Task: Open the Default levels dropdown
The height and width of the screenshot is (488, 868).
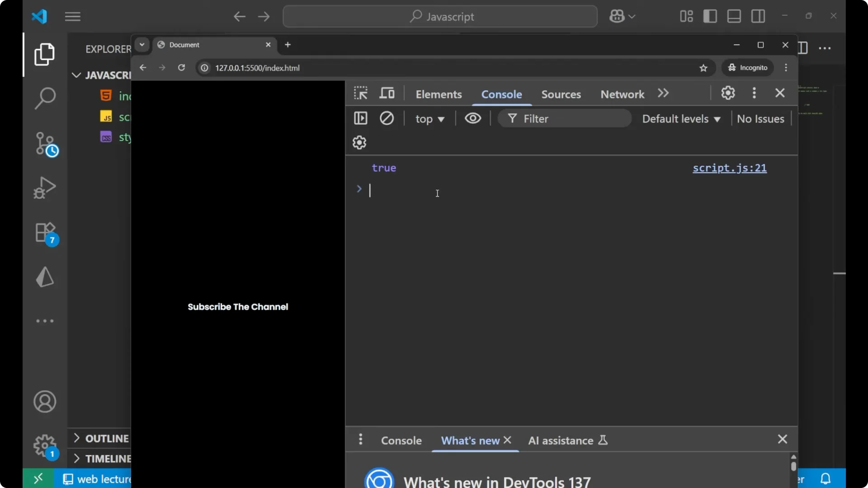Action: [x=681, y=119]
